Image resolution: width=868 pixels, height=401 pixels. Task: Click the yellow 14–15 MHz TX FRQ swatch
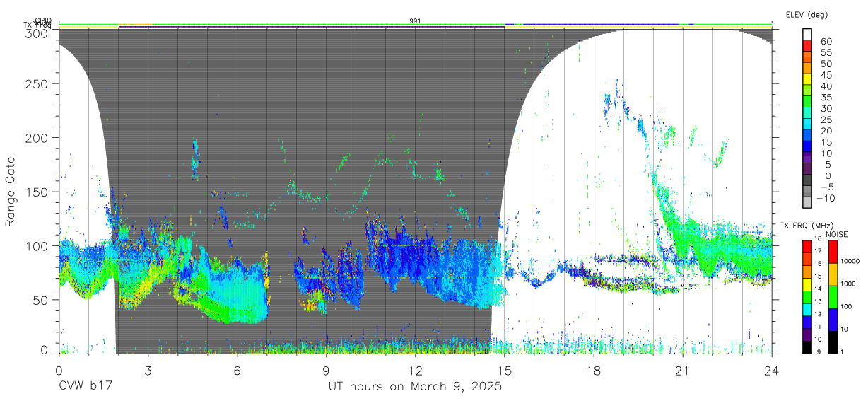807,283
